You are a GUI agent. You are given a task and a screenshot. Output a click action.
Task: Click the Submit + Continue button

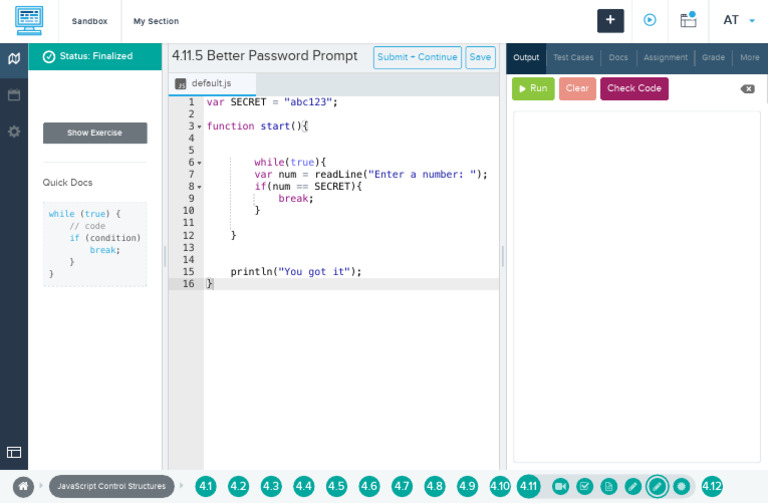tap(417, 57)
